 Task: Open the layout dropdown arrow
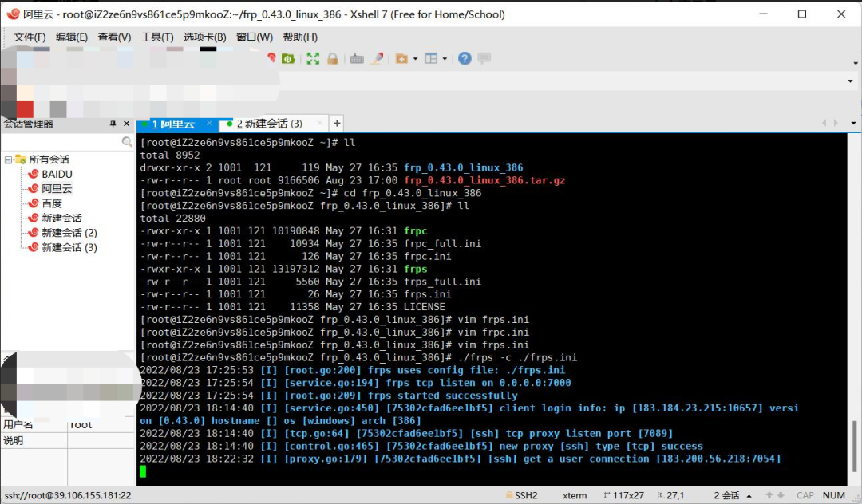coord(445,59)
